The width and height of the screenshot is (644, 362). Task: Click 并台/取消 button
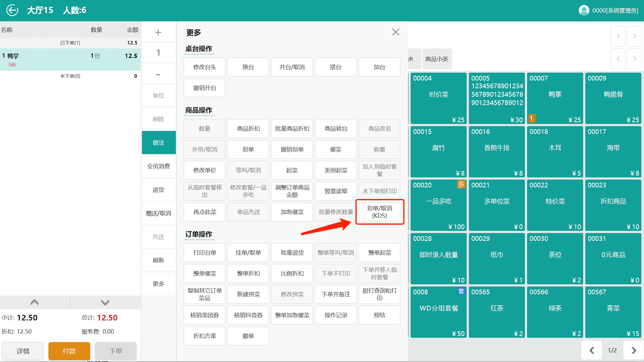tap(292, 67)
